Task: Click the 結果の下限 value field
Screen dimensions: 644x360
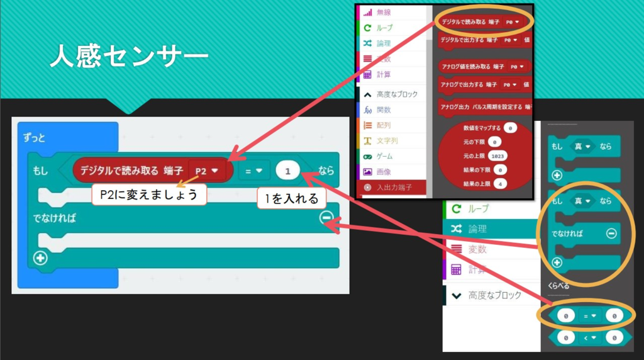Action: (x=500, y=170)
